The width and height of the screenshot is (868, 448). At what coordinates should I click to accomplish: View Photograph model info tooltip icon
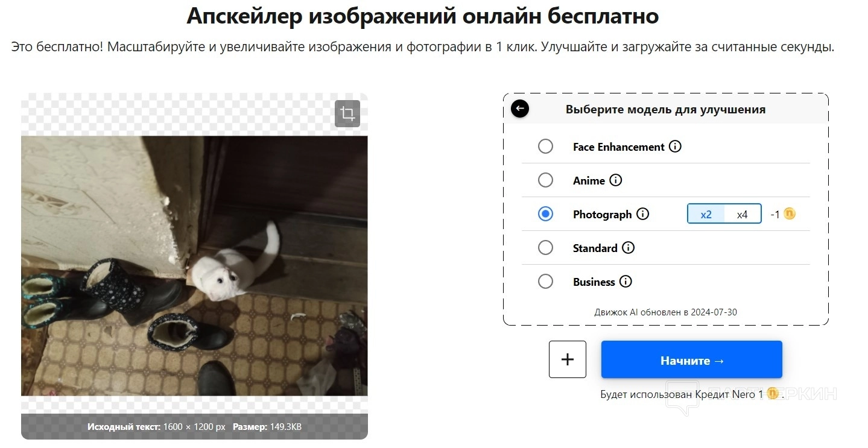pyautogui.click(x=643, y=214)
